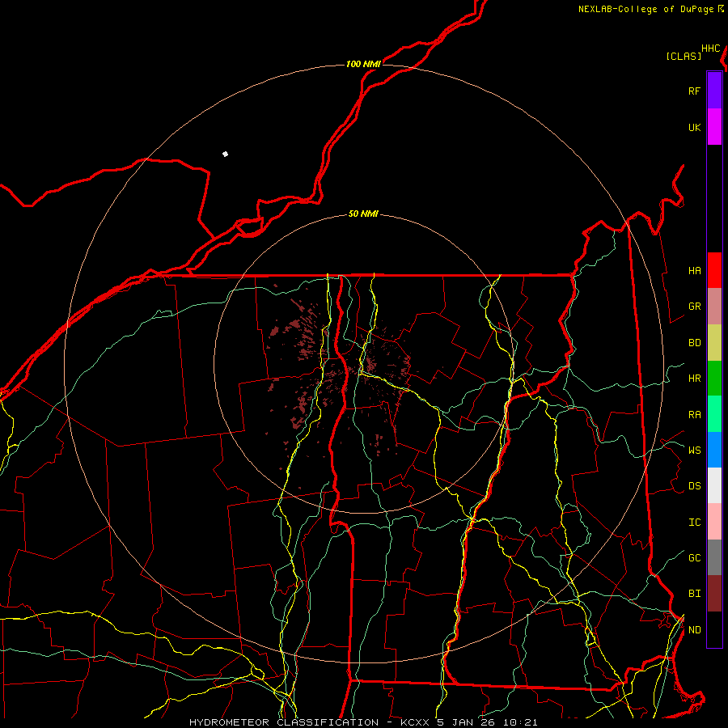Click the ND black legend swatch
The image size is (728, 728).
714,629
